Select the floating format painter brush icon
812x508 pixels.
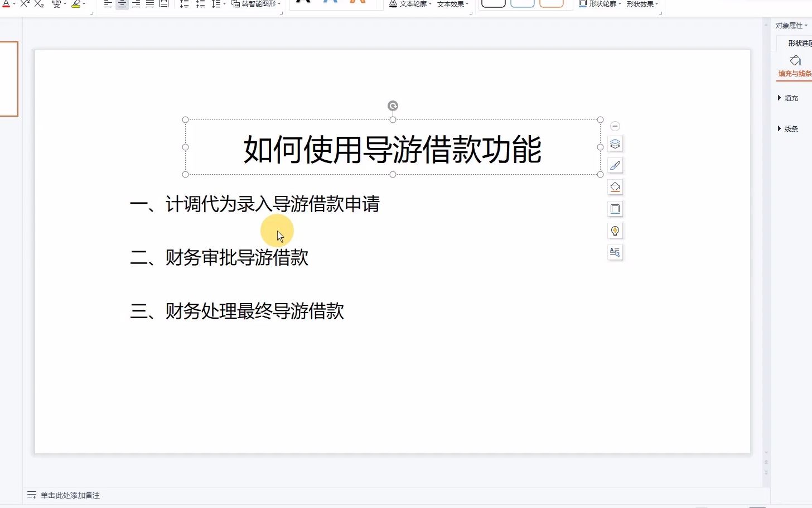pyautogui.click(x=615, y=165)
